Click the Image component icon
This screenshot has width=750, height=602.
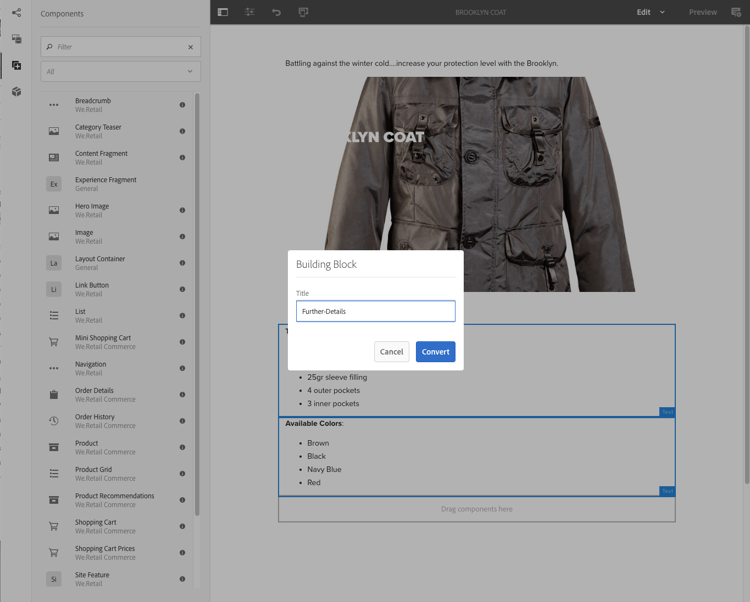(54, 236)
